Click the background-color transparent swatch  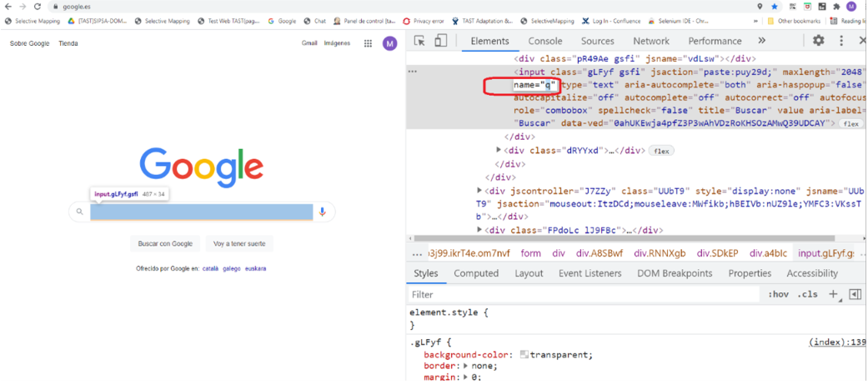pos(524,355)
